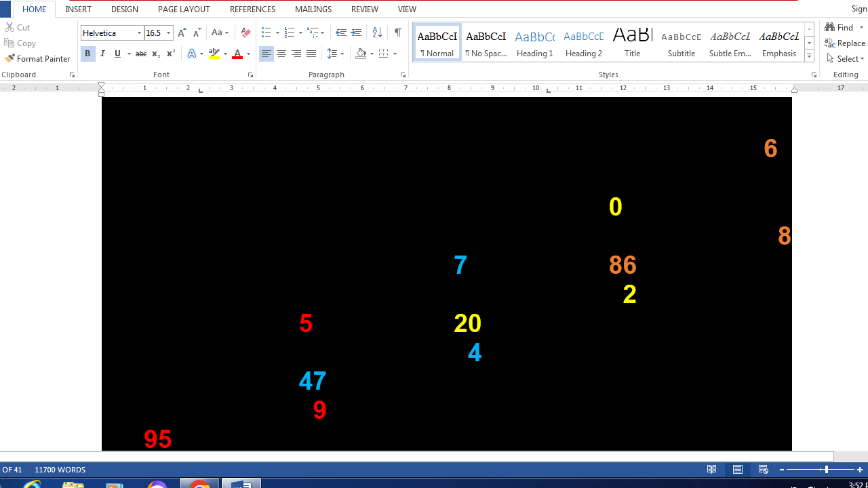Switch to the DESIGN tab

pos(125,9)
